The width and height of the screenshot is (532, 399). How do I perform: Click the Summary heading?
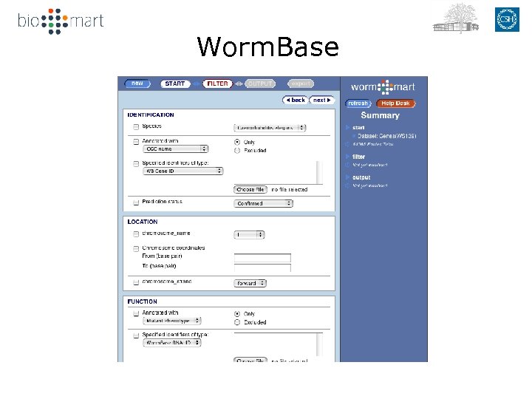point(380,115)
